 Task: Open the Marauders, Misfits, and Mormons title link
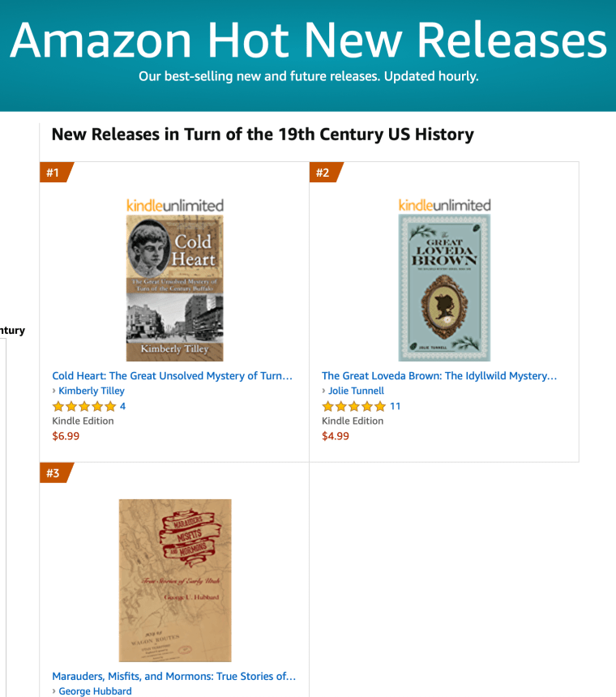coord(173,676)
